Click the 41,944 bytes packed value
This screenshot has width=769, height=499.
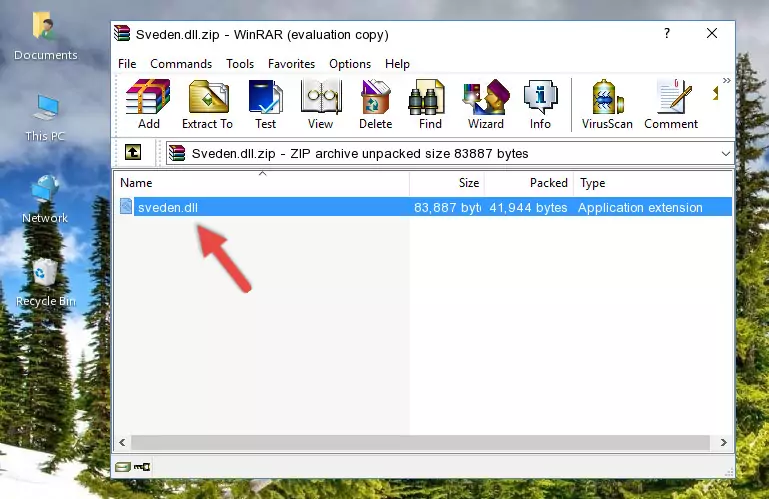coord(528,208)
